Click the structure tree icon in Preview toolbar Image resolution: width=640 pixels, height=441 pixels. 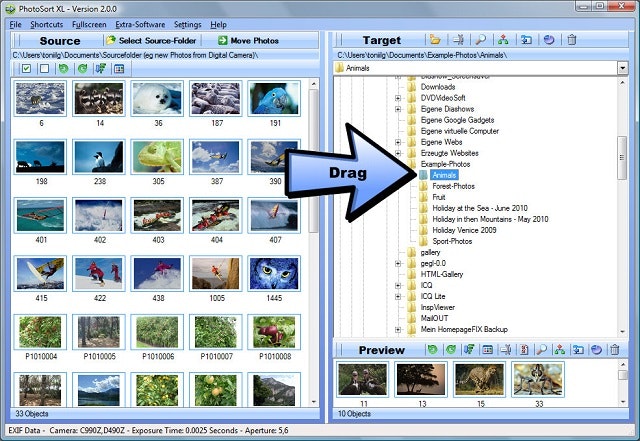560,350
